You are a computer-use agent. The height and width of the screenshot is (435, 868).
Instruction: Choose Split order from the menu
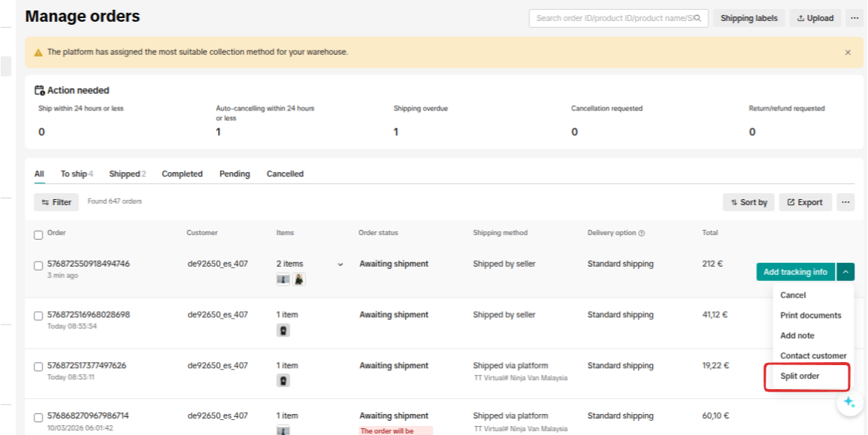800,376
